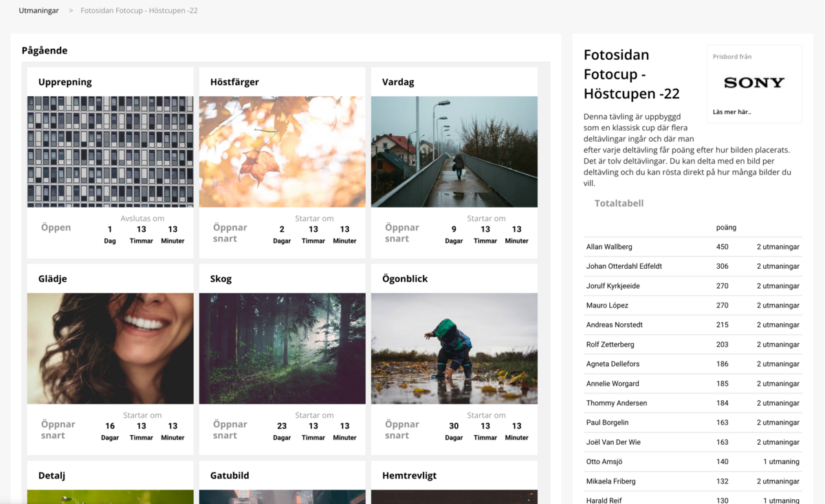Open the Vardag bridge photo thumbnail
This screenshot has height=504, width=825.
click(x=454, y=151)
